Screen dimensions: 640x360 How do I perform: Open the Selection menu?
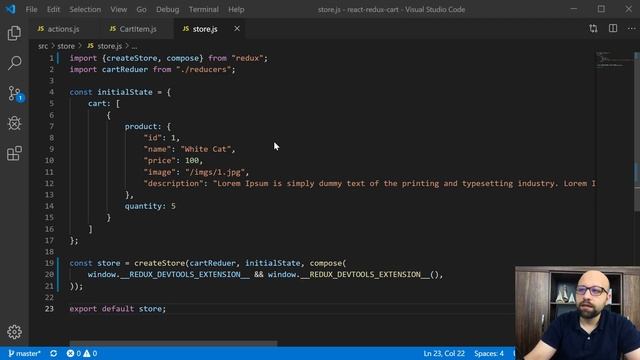point(85,9)
